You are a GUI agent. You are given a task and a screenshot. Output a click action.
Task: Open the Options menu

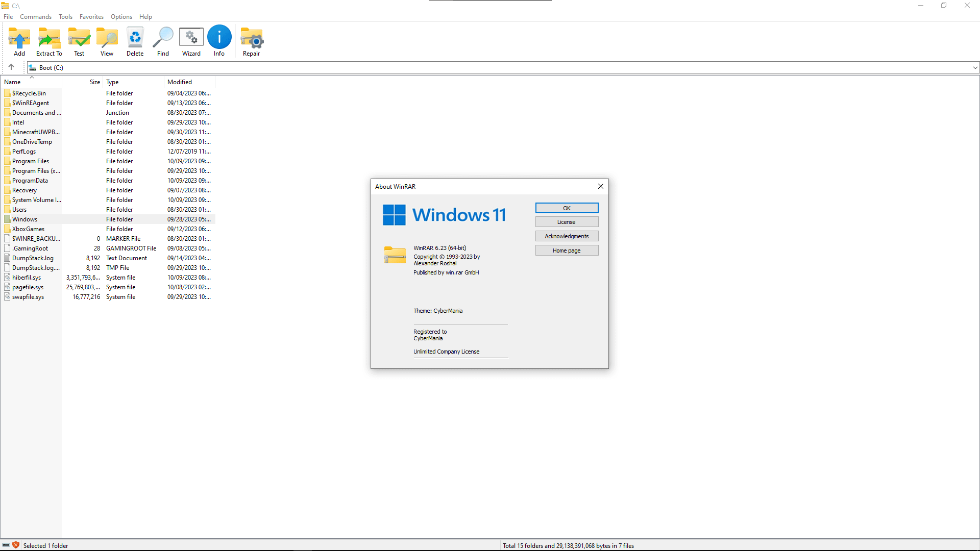click(x=121, y=16)
